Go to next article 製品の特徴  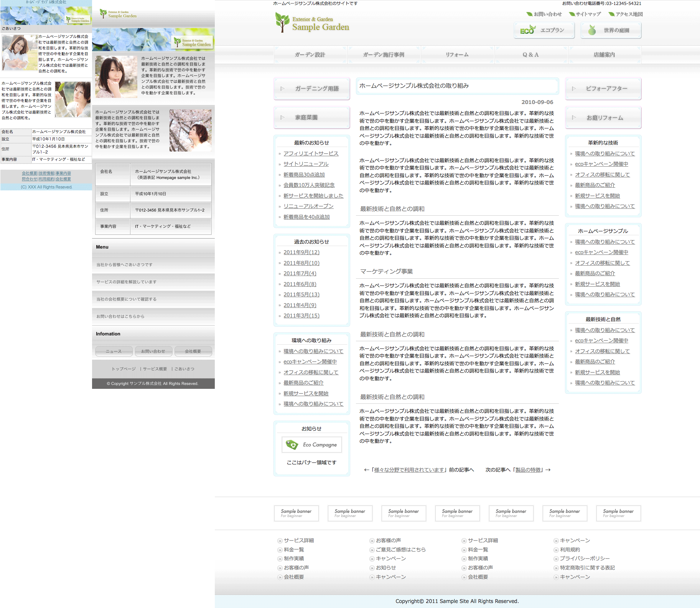click(x=529, y=470)
